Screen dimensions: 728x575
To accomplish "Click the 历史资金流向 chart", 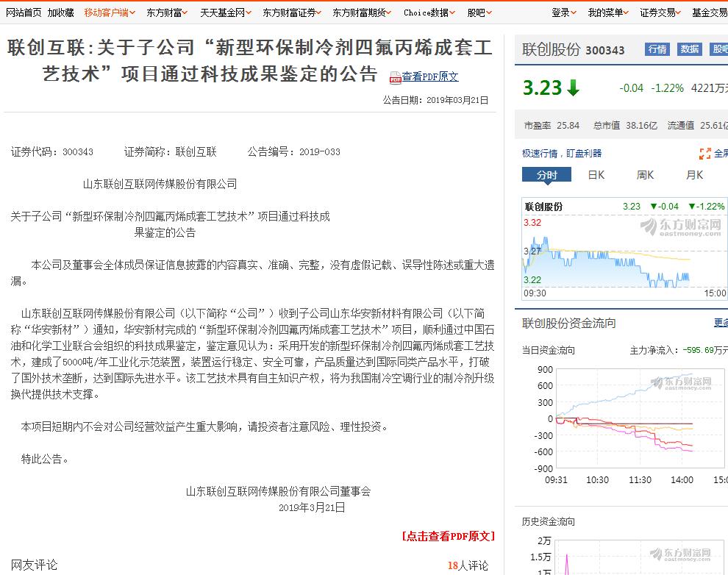I will coord(640,556).
